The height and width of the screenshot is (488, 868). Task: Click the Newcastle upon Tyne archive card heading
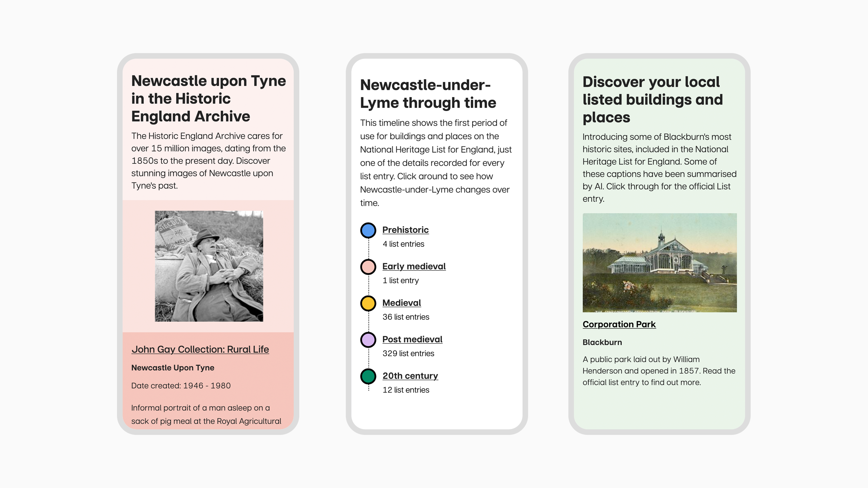tap(208, 99)
